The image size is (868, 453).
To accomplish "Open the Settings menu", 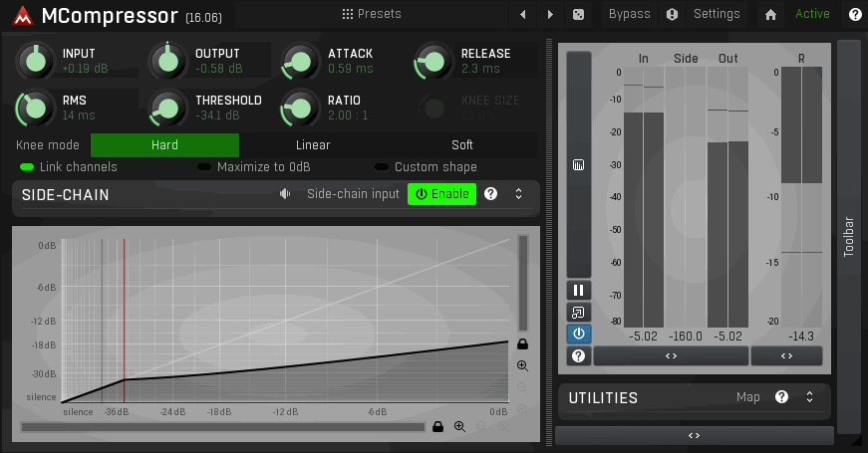I will (x=717, y=14).
